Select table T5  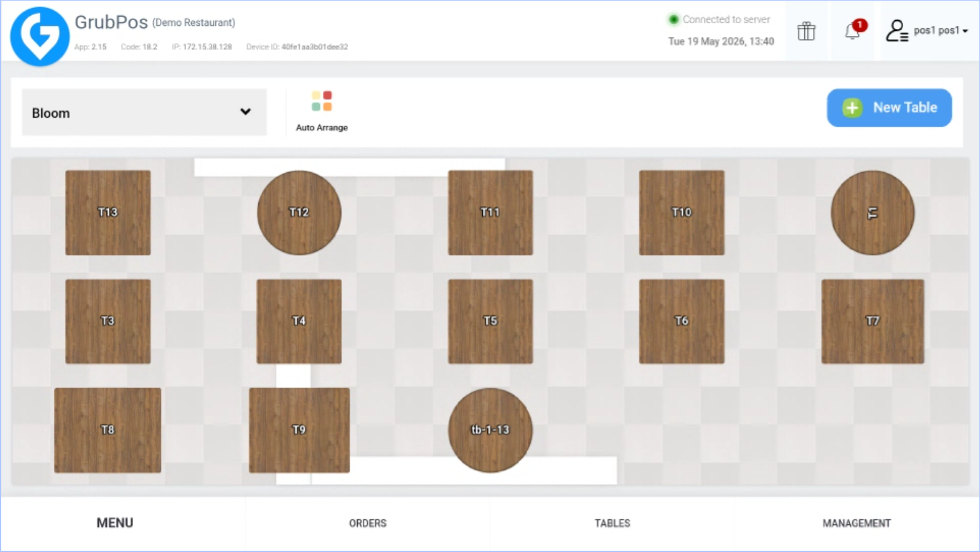coord(490,321)
